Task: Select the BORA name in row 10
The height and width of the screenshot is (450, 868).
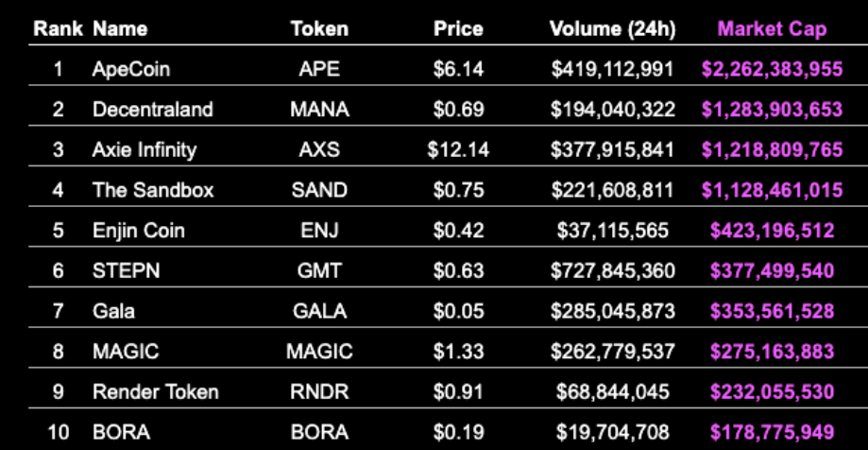Action: point(121,432)
